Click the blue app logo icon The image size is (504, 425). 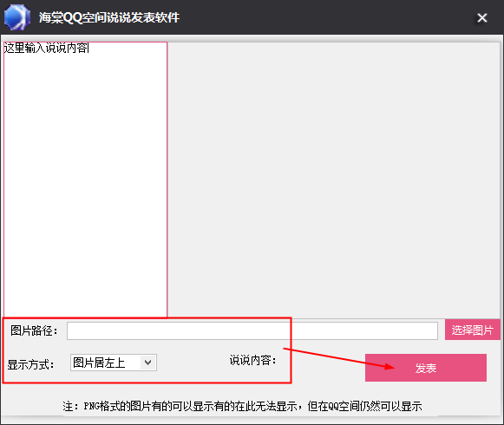pyautogui.click(x=17, y=17)
